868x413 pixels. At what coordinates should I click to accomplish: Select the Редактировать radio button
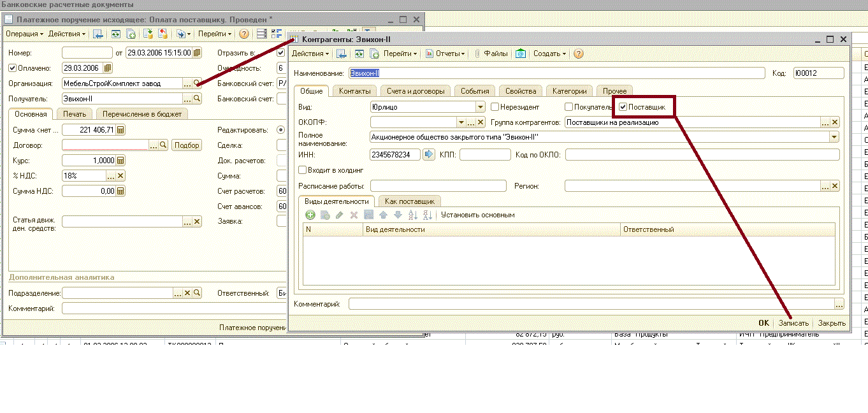tap(280, 129)
